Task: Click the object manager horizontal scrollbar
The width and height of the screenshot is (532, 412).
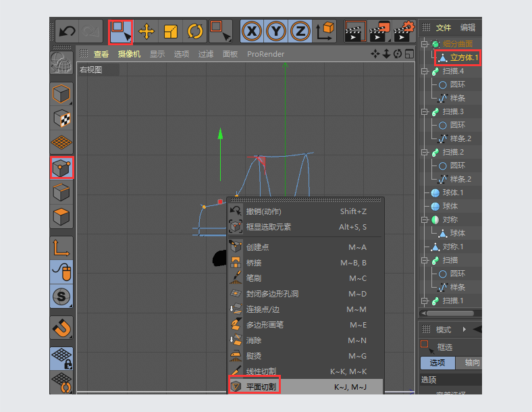Action: point(450,313)
